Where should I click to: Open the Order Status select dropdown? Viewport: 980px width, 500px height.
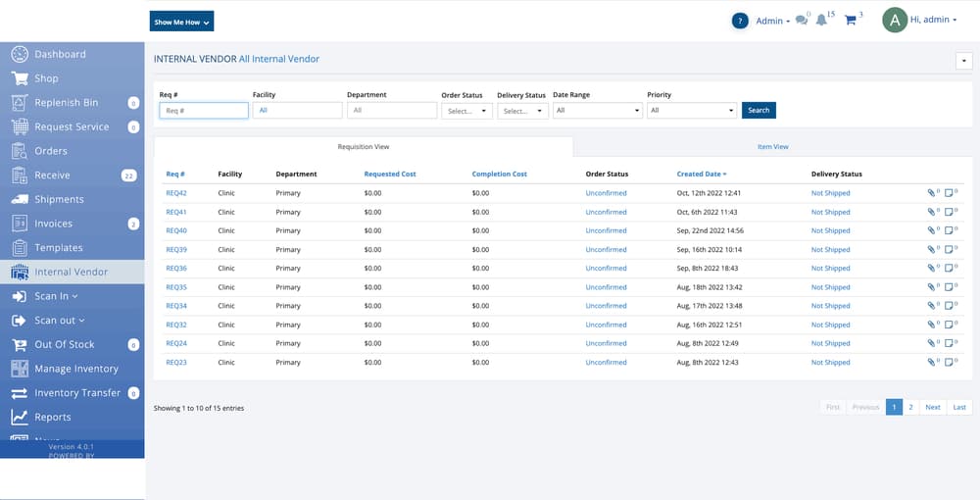point(466,111)
